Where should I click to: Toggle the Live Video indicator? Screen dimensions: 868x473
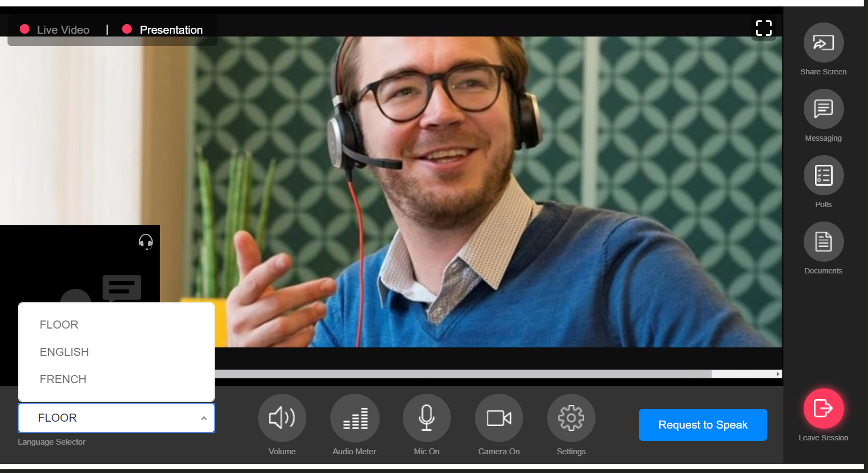(55, 30)
